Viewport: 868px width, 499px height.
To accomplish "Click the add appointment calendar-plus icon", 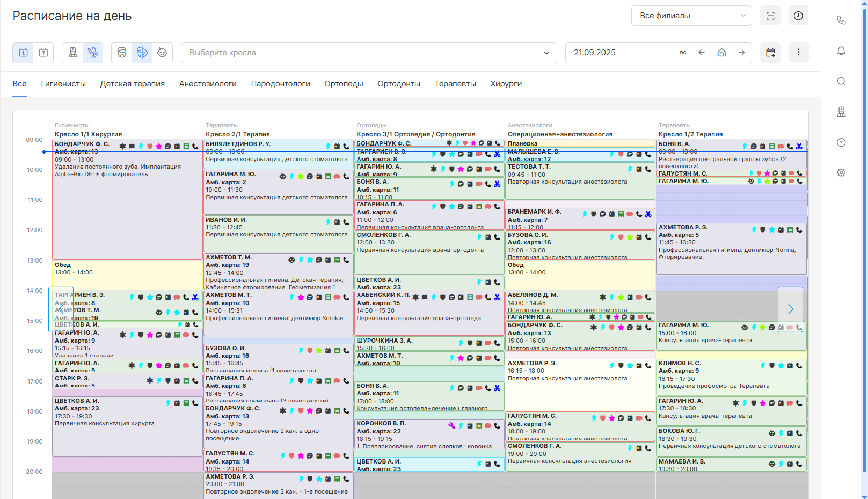I will (770, 53).
